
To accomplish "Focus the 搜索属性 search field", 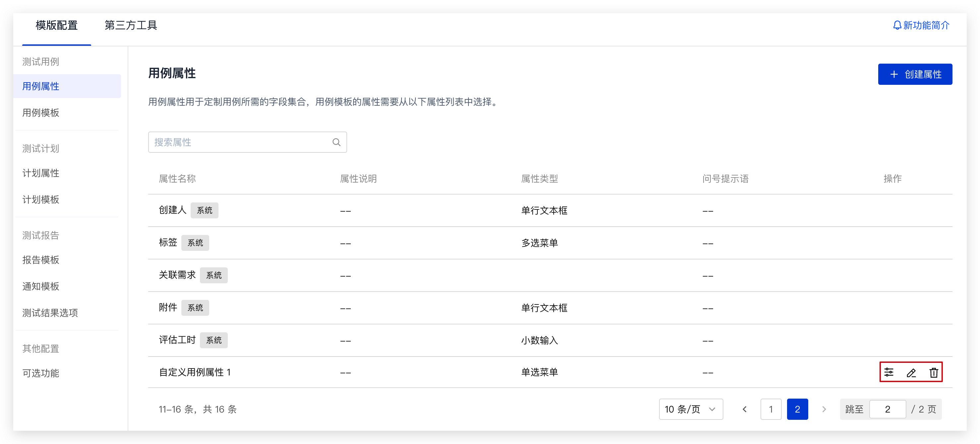I will coord(247,142).
